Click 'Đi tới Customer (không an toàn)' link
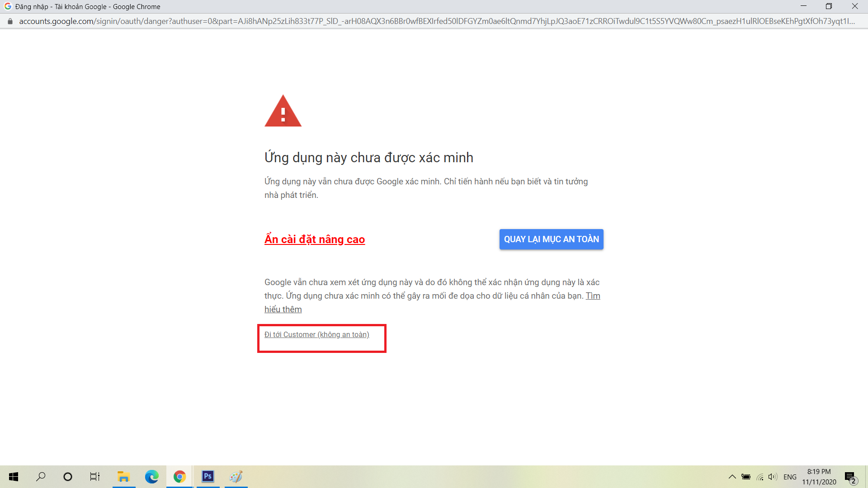 click(316, 335)
